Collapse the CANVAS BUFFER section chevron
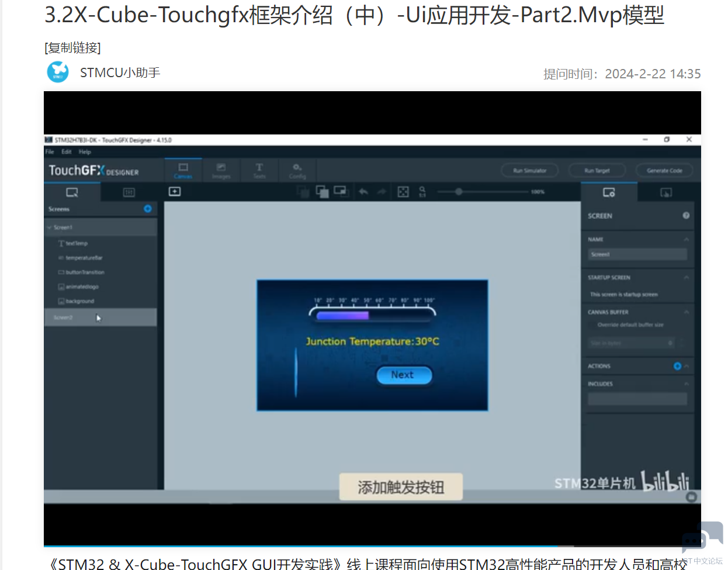This screenshot has height=570, width=728. coord(686,312)
